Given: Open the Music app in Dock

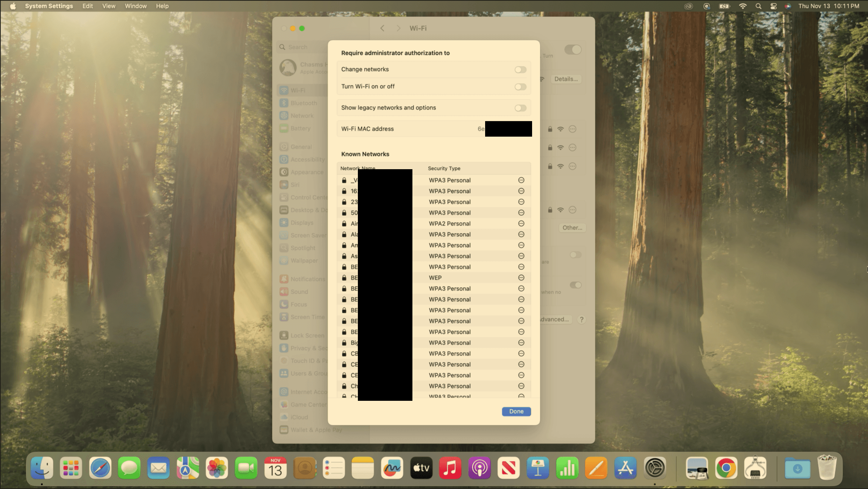Looking at the screenshot, I should click(x=450, y=468).
